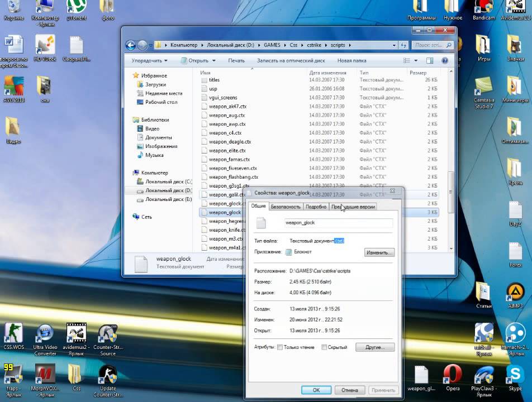Click the 'Другие...' attributes button
Viewport: 532px width, 402px height.
coord(375,347)
